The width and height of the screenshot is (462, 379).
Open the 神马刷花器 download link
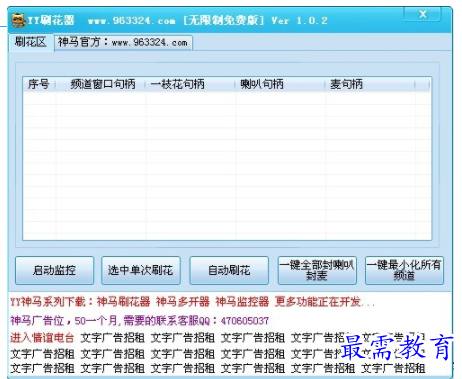(x=124, y=302)
